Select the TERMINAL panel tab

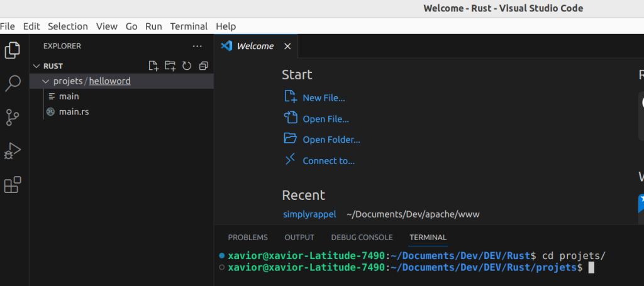(428, 238)
